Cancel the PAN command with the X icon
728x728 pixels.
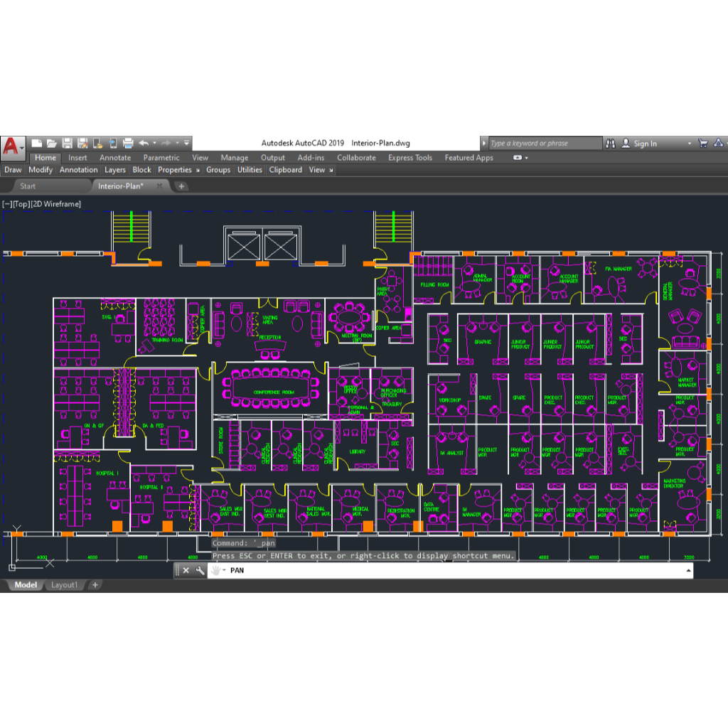(186, 570)
